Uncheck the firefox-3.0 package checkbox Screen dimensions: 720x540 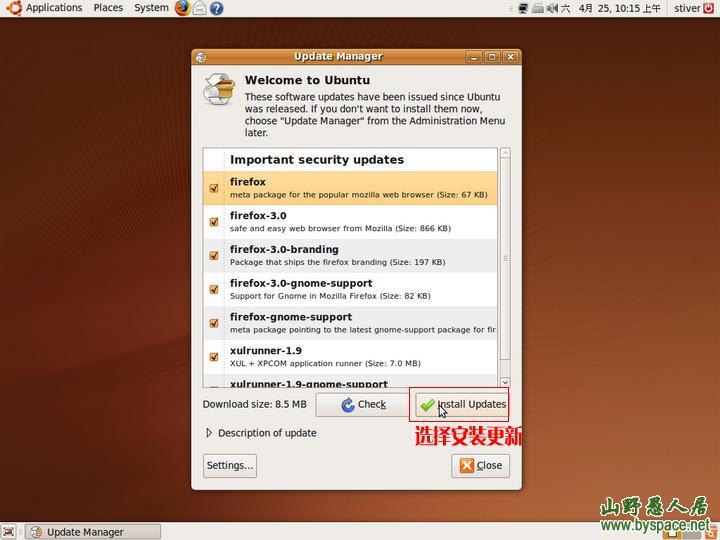tap(214, 222)
